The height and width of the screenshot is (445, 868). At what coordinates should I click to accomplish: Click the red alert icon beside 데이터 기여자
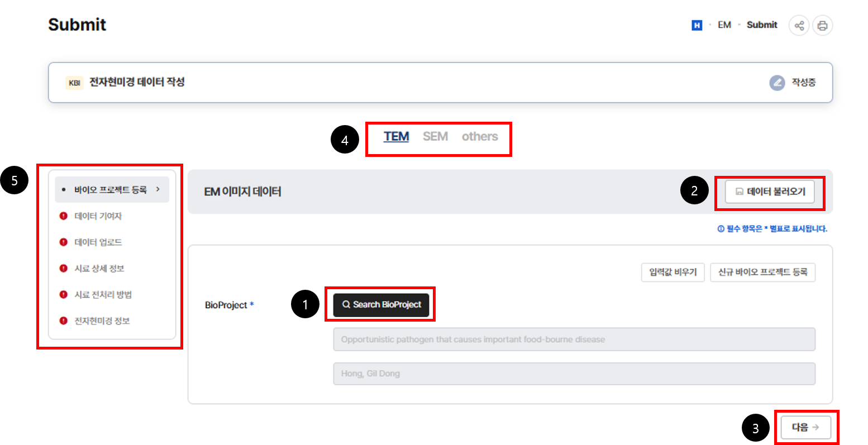pyautogui.click(x=63, y=216)
